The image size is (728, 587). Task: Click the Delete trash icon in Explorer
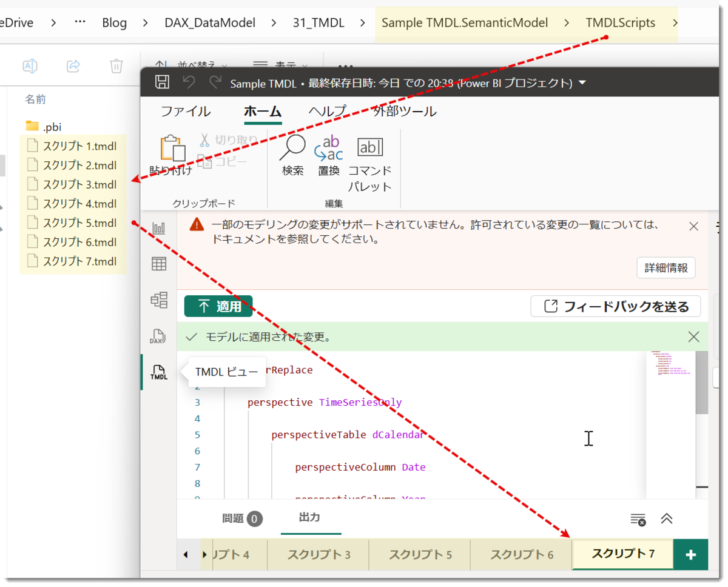tap(116, 65)
